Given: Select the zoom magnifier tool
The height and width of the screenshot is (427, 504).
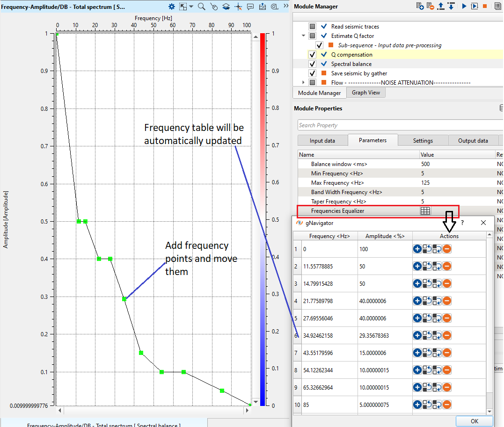Looking at the screenshot, I should (201, 7).
